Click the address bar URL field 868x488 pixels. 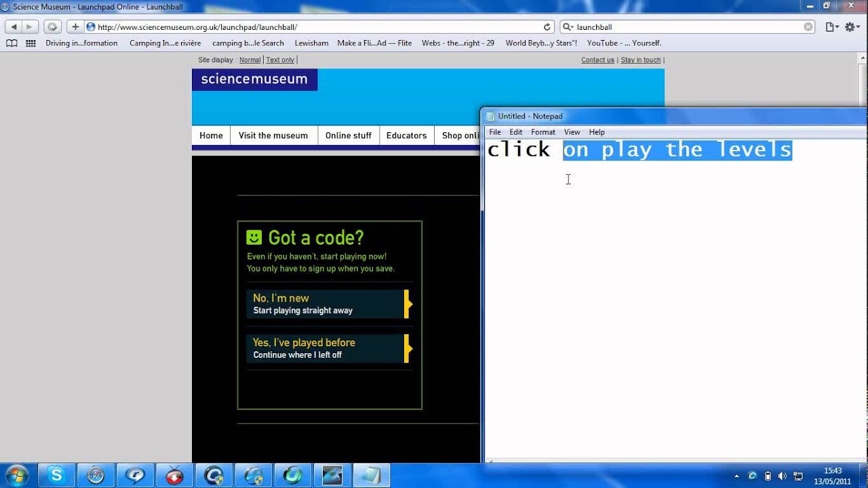point(319,27)
